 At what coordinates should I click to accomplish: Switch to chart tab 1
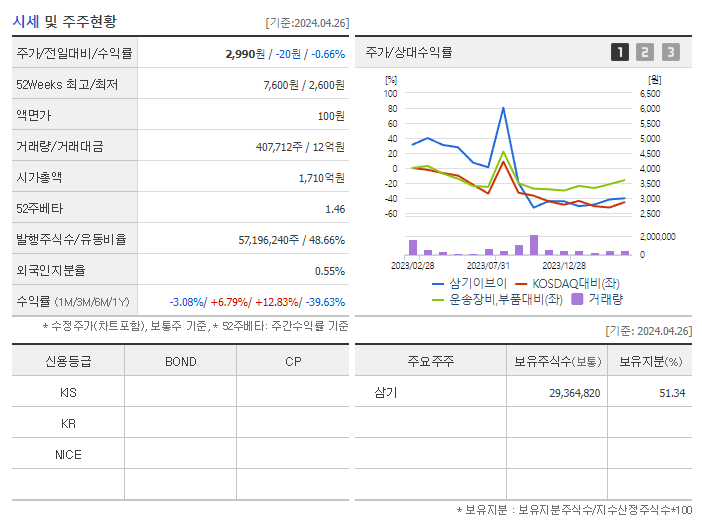tap(619, 52)
